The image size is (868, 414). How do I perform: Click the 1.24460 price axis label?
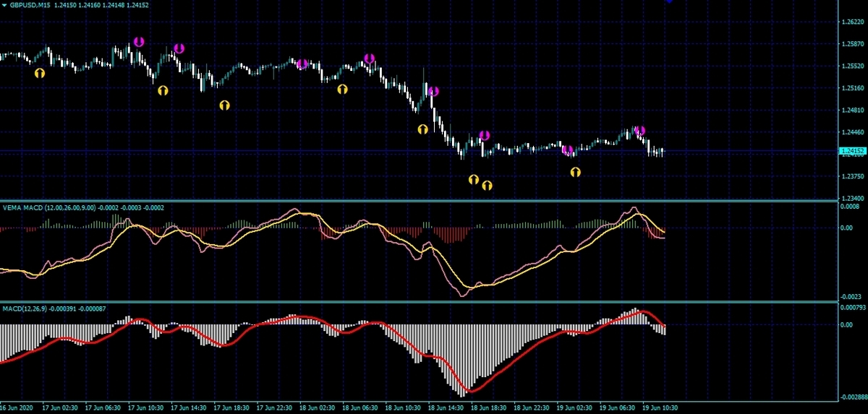[854, 132]
